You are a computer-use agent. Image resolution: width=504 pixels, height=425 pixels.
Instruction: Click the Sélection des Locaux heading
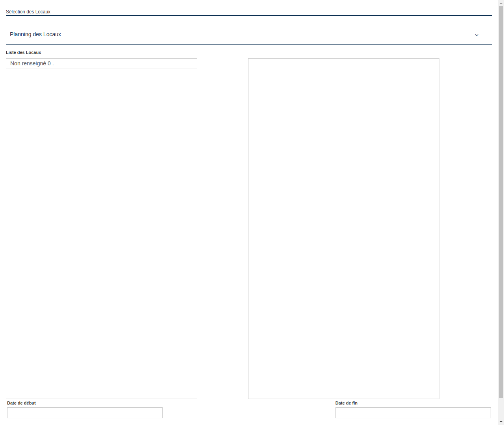[28, 12]
